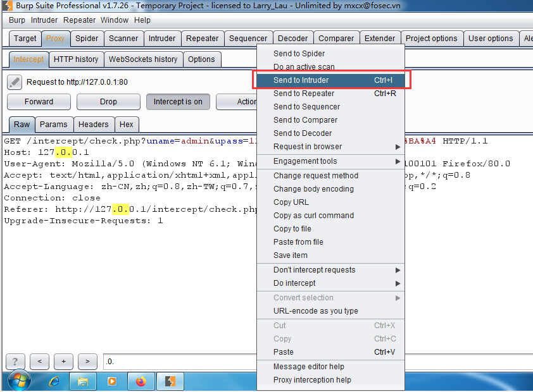Switch to the Params view tab
Image resolution: width=533 pixels, height=392 pixels.
(x=53, y=125)
